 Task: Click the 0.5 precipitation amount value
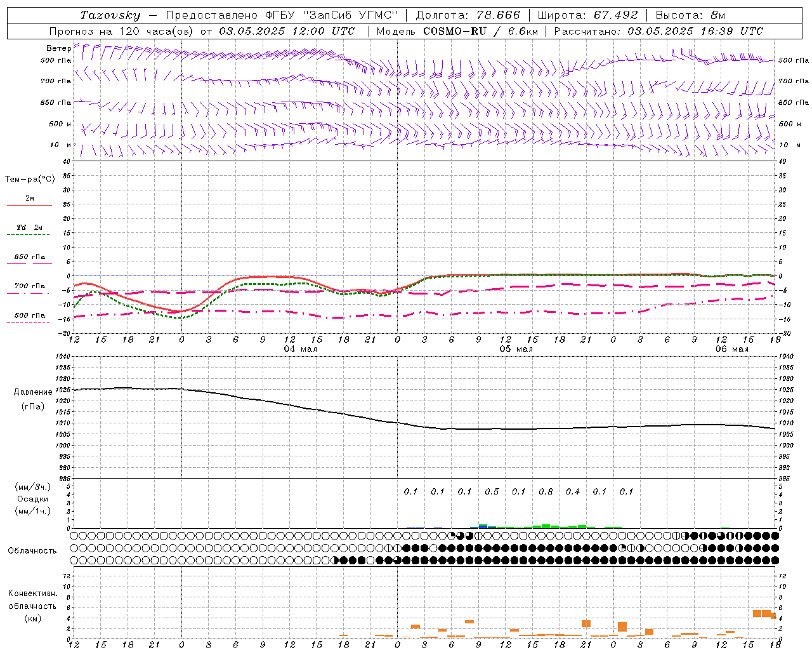click(x=492, y=491)
